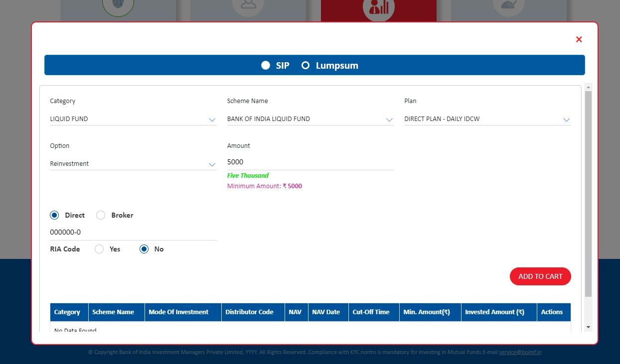Click the Distributor Code column header

coord(253,312)
